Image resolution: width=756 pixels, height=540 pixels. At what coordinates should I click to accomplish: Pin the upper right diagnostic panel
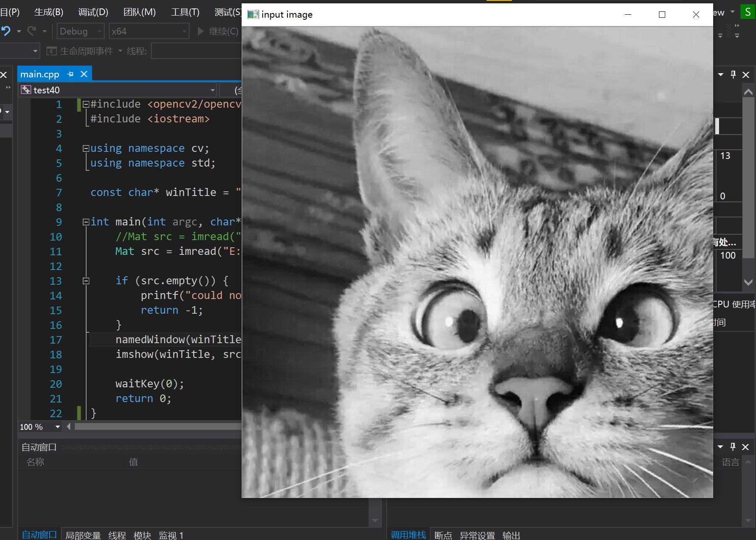(x=733, y=74)
